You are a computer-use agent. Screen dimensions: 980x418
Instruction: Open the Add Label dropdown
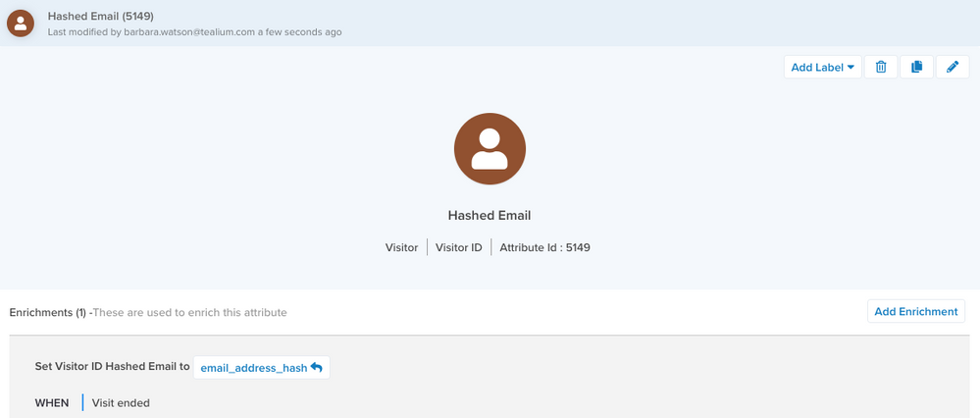pos(822,67)
